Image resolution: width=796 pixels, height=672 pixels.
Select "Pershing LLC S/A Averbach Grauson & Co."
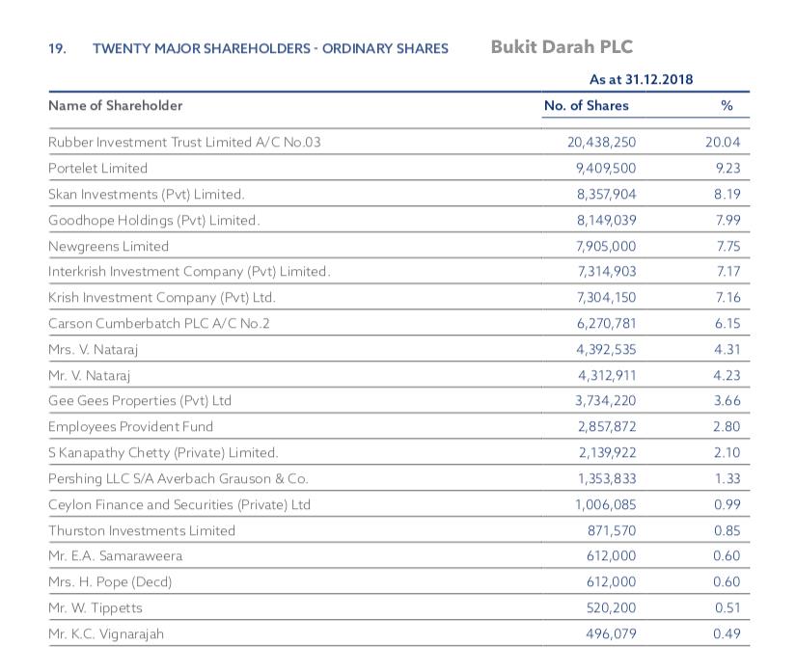coord(178,479)
